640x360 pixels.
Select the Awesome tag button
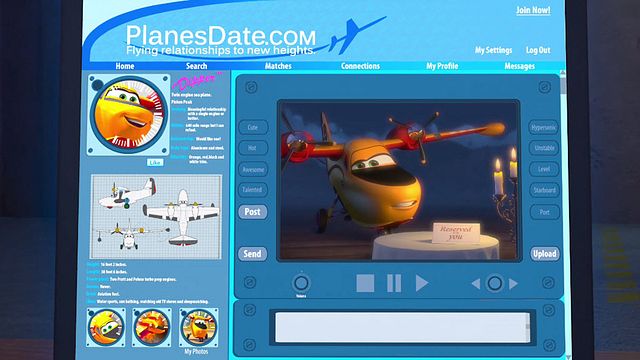coord(253,169)
